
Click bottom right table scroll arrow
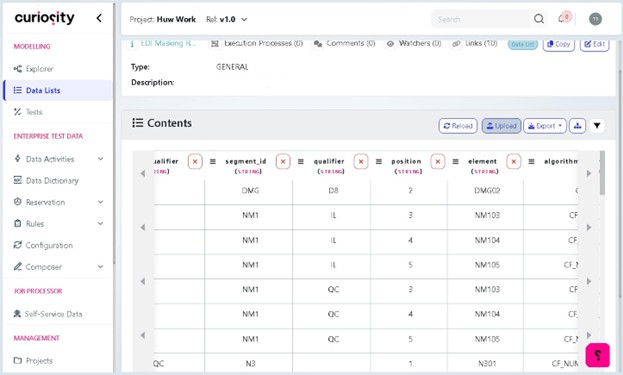[x=589, y=335]
